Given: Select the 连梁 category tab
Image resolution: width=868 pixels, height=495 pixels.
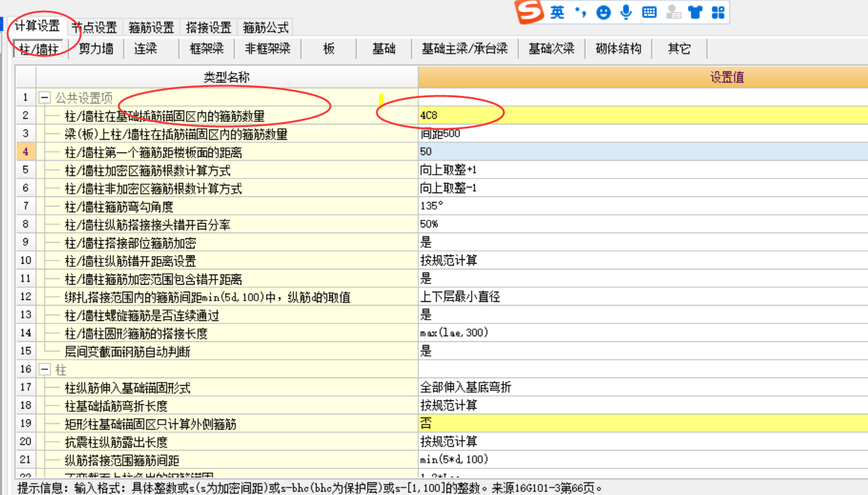Looking at the screenshot, I should 146,49.
